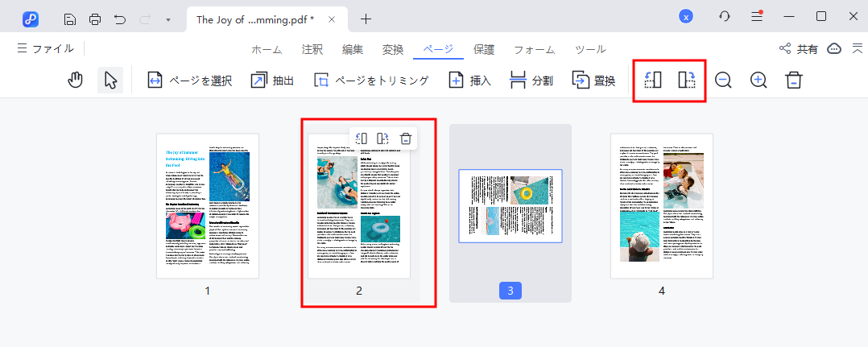This screenshot has width=868, height=347.
Task: Click the zoom out magnifier
Action: [x=723, y=81]
